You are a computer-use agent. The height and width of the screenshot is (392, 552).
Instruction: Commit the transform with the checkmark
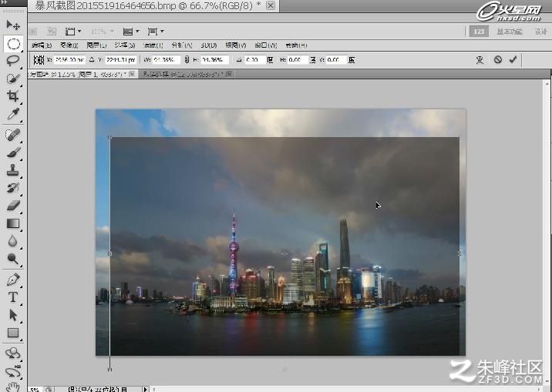513,60
